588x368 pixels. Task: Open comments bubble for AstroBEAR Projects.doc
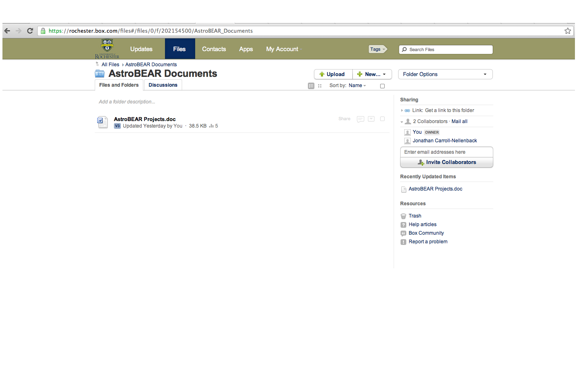pos(360,119)
